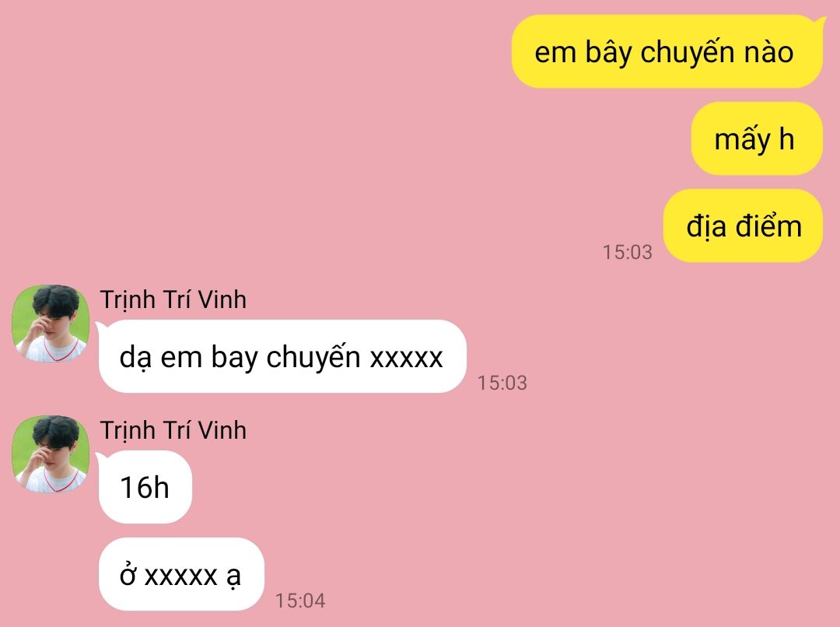Click "xxxxx" in the "ở xxxxx ạ" message
Viewport: 840px width, 627px height.
(181, 576)
